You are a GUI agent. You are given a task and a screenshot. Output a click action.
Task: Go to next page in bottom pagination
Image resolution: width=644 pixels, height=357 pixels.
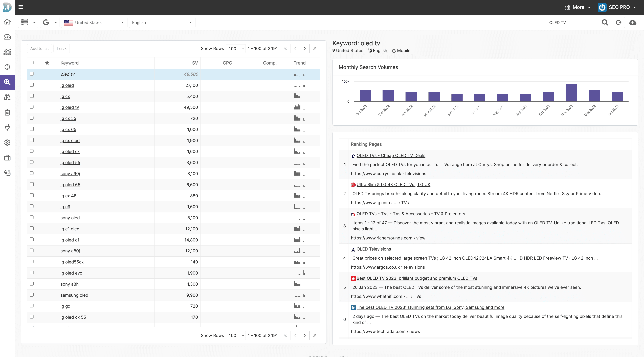coord(305,335)
